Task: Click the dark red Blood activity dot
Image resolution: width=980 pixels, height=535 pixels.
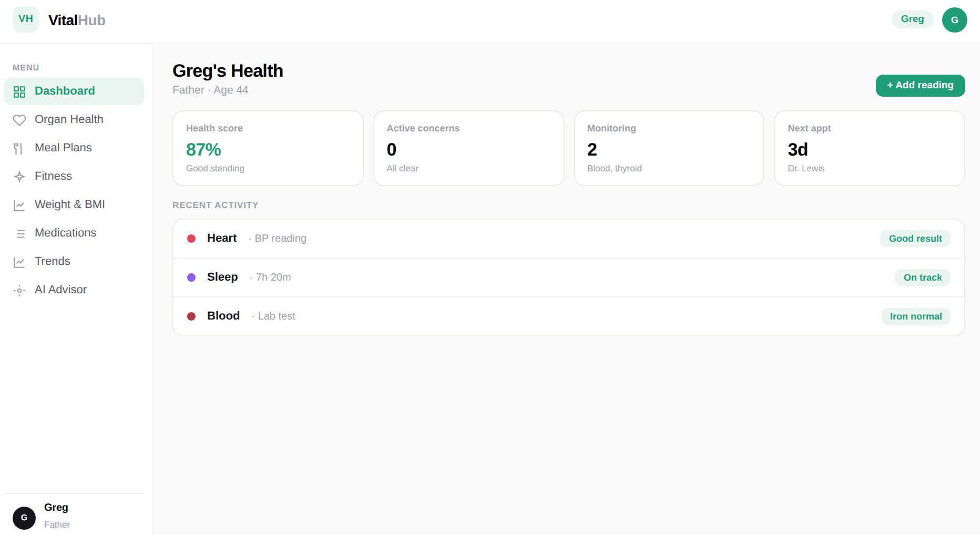Action: [191, 316]
